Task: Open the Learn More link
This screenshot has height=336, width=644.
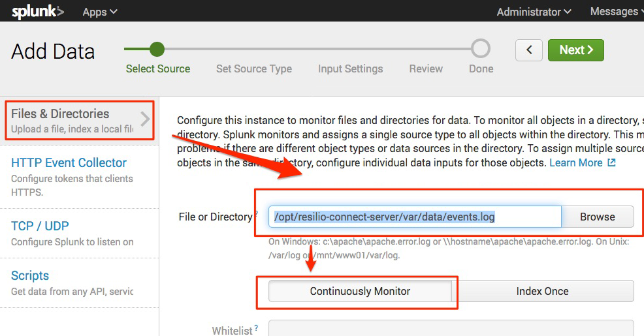Action: tap(575, 162)
